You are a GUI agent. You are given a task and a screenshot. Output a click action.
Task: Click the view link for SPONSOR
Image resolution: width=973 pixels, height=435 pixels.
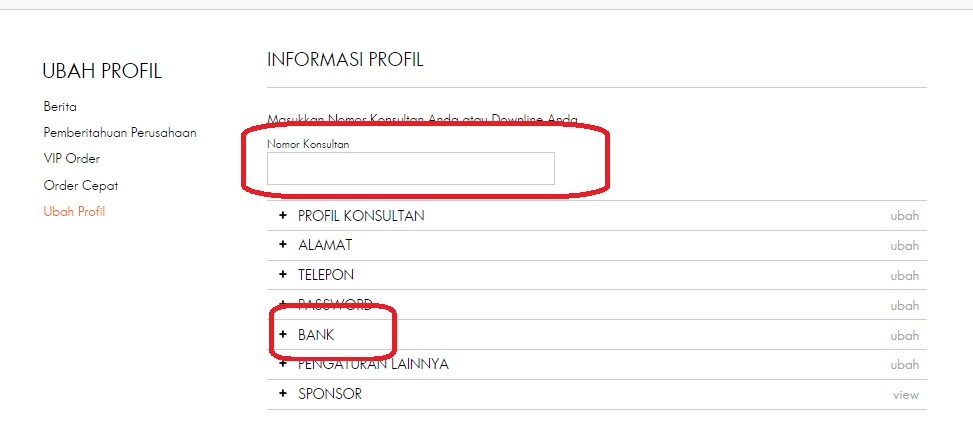[x=905, y=395]
